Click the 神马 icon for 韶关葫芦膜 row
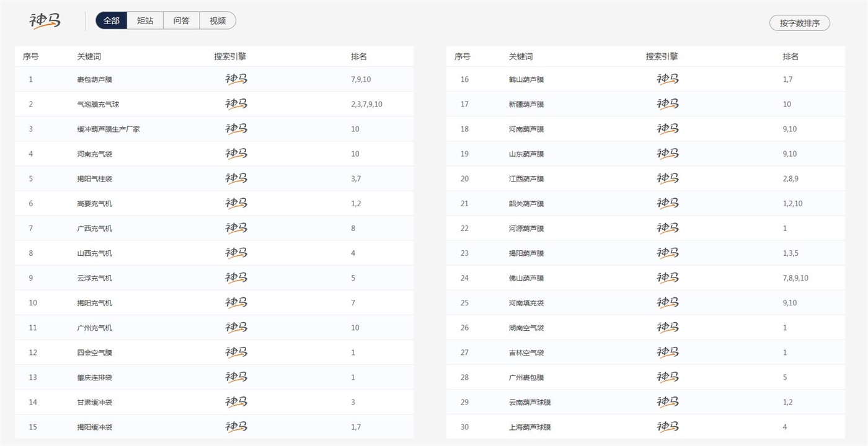868x446 pixels. (668, 203)
